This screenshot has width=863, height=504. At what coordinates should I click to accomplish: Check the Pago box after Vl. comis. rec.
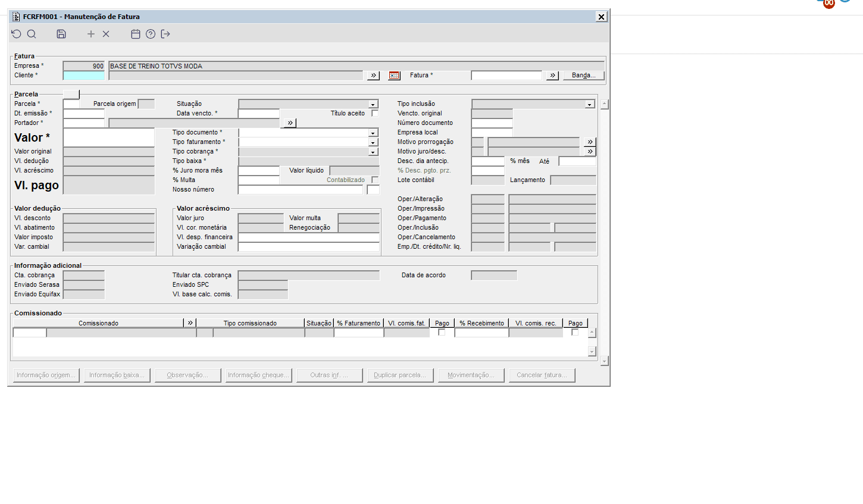pyautogui.click(x=575, y=332)
